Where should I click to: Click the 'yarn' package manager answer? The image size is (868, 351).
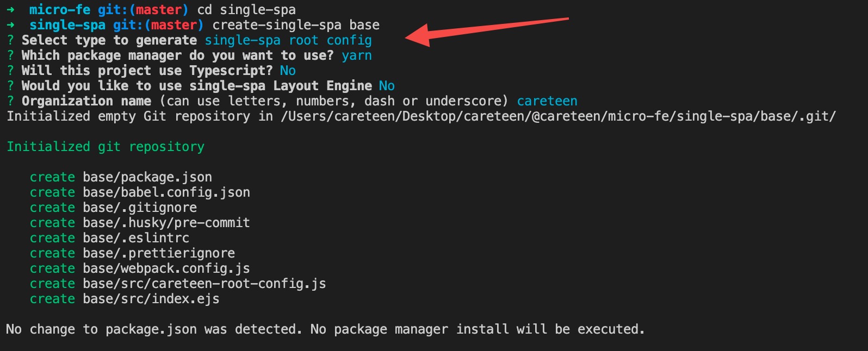pyautogui.click(x=357, y=55)
